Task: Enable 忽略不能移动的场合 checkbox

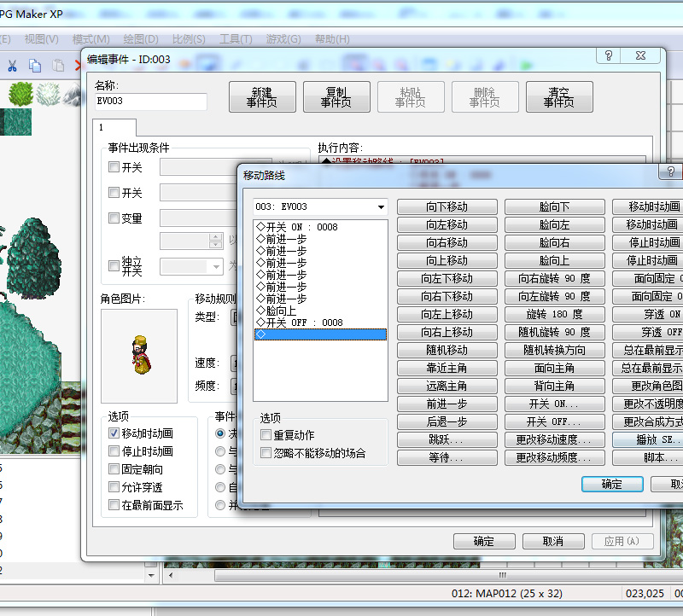Action: (266, 453)
